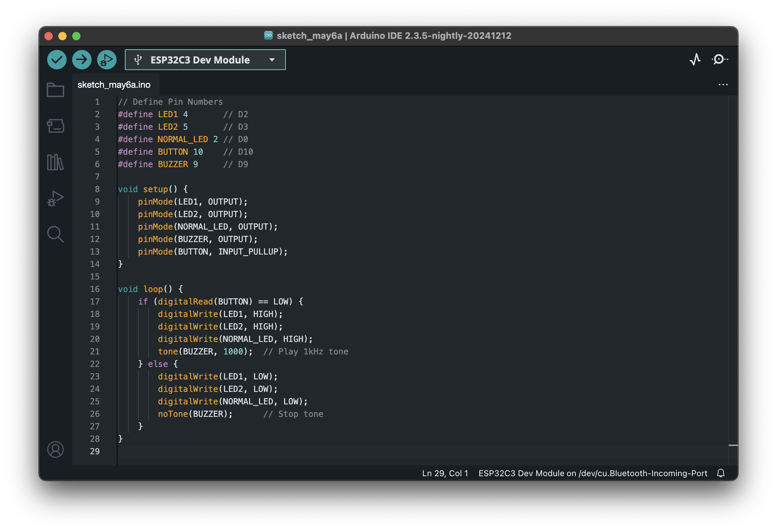Click "digitalWrite(LED1, LOW);" line
Screen dimensions: 777x532
(218, 376)
